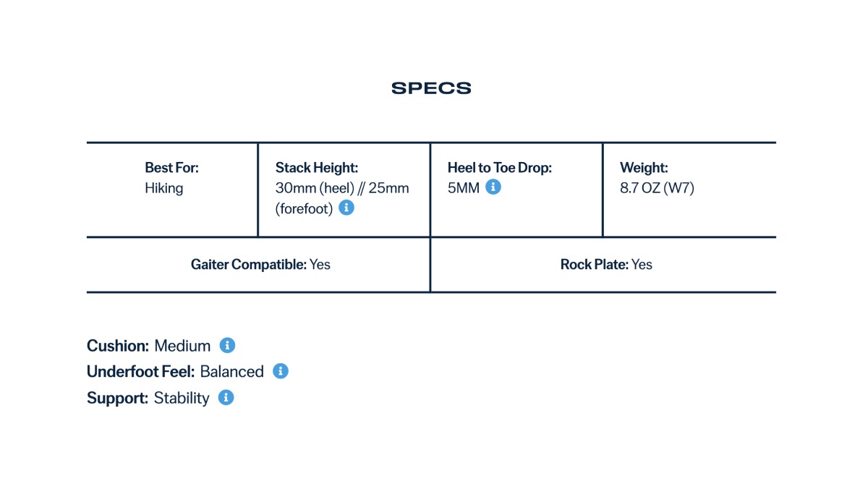Click the "Stack Height:" label
Viewport: 868px width, 497px height.
pyautogui.click(x=316, y=168)
